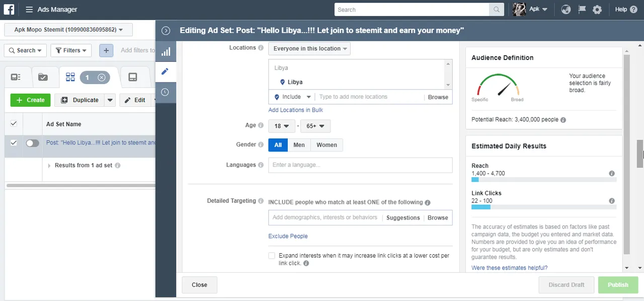Toggle the ad set on/off switch
This screenshot has height=301, width=644.
[32, 143]
